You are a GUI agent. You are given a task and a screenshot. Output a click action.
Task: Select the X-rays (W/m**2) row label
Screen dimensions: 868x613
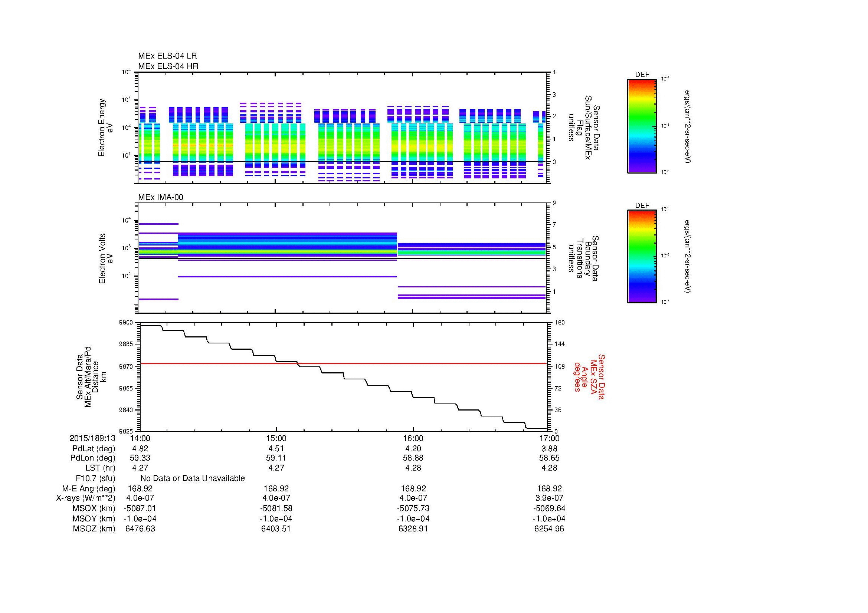pos(86,498)
